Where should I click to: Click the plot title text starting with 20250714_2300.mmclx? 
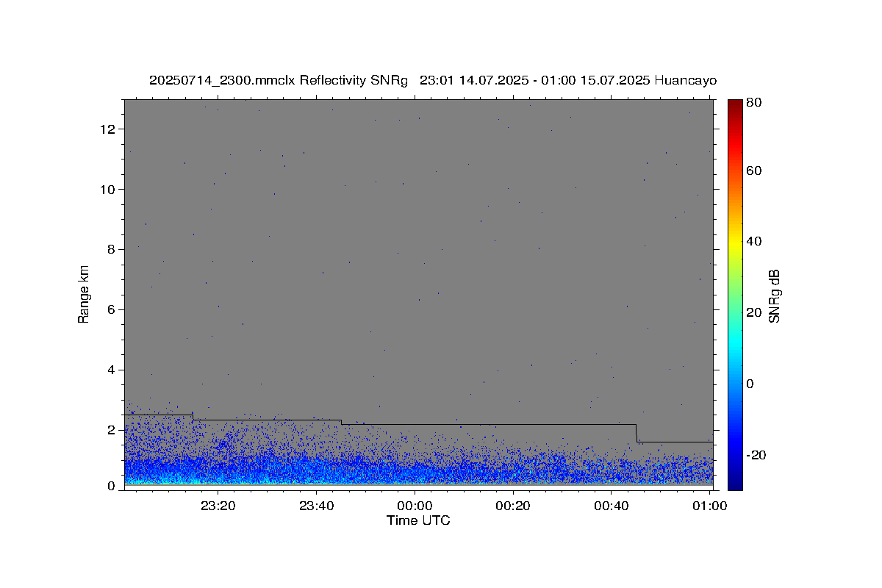(x=433, y=80)
